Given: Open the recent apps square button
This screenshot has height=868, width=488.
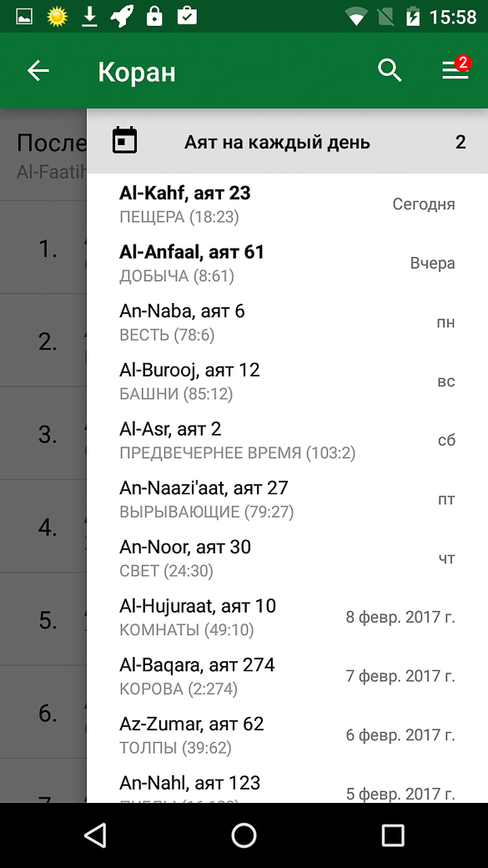Looking at the screenshot, I should 393,835.
